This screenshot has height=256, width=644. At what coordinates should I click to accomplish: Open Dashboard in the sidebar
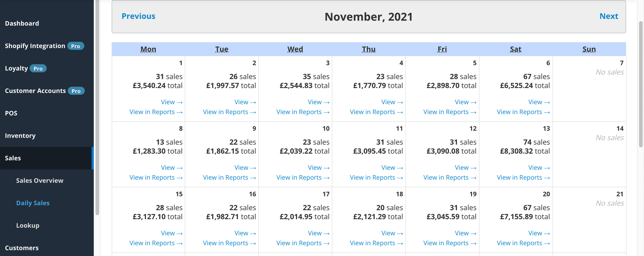click(22, 24)
